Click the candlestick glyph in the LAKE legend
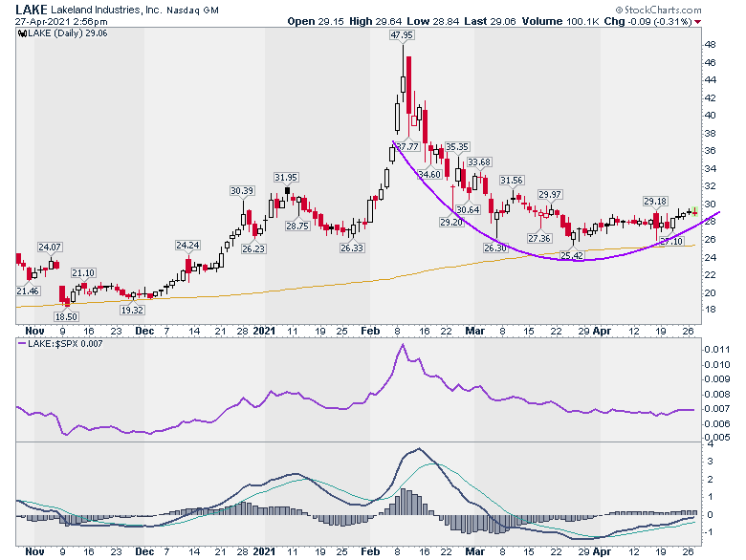This screenshot has height=560, width=746. (22, 33)
